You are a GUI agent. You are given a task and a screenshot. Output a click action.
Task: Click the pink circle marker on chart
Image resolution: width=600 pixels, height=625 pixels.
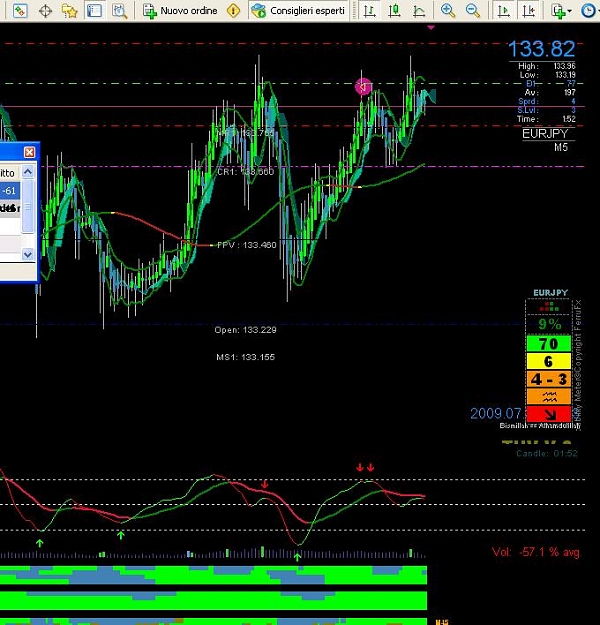(364, 86)
